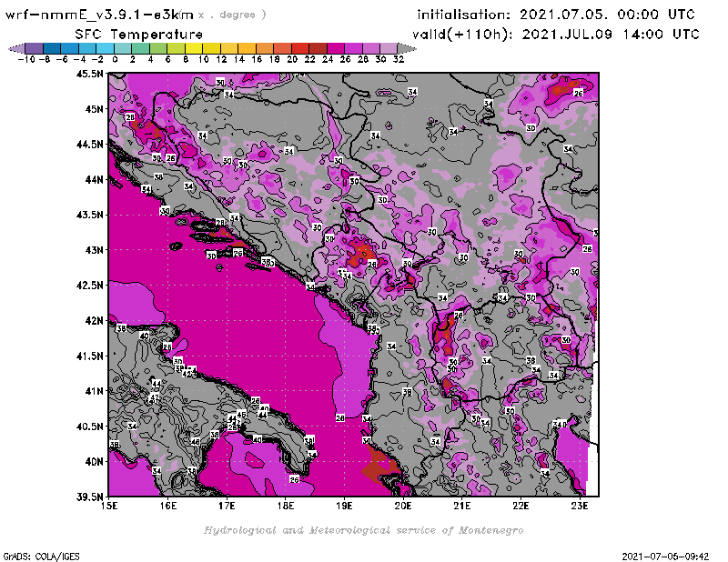Image resolution: width=728 pixels, height=562 pixels.
Task: Click the 41N latitude axis label
Action: click(x=94, y=391)
